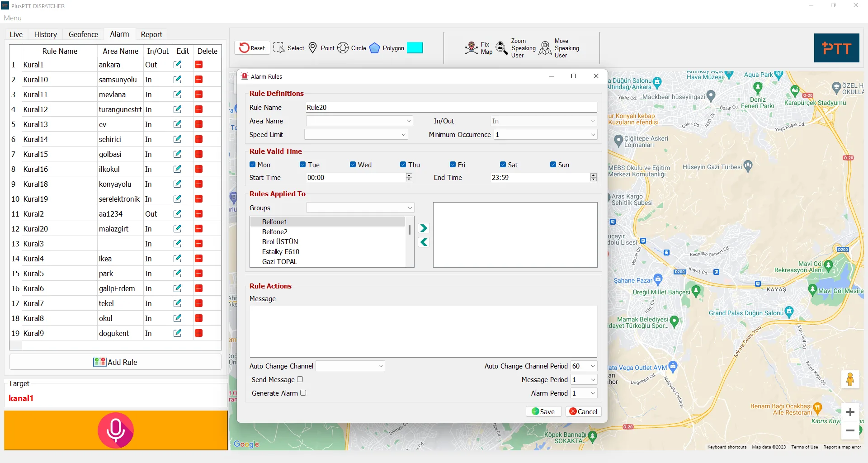
Task: Click the Add Rule button
Action: click(x=115, y=362)
